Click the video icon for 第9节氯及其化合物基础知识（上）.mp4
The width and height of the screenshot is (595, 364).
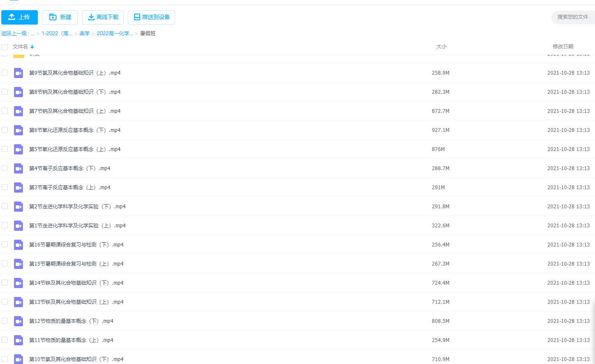point(18,73)
